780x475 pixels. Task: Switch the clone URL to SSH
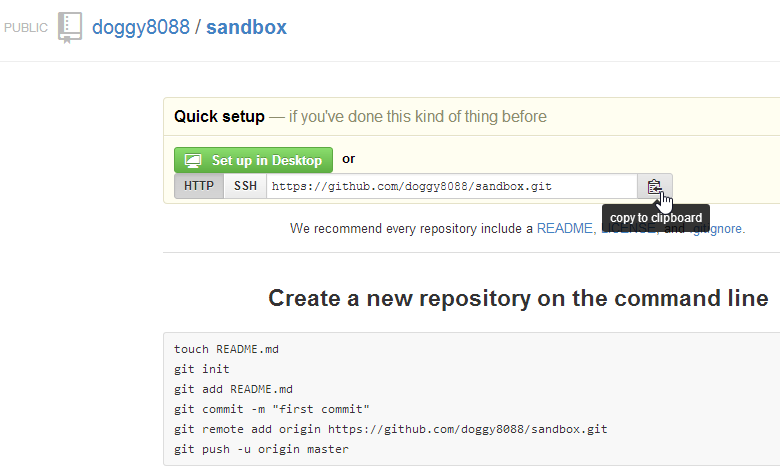tap(245, 187)
